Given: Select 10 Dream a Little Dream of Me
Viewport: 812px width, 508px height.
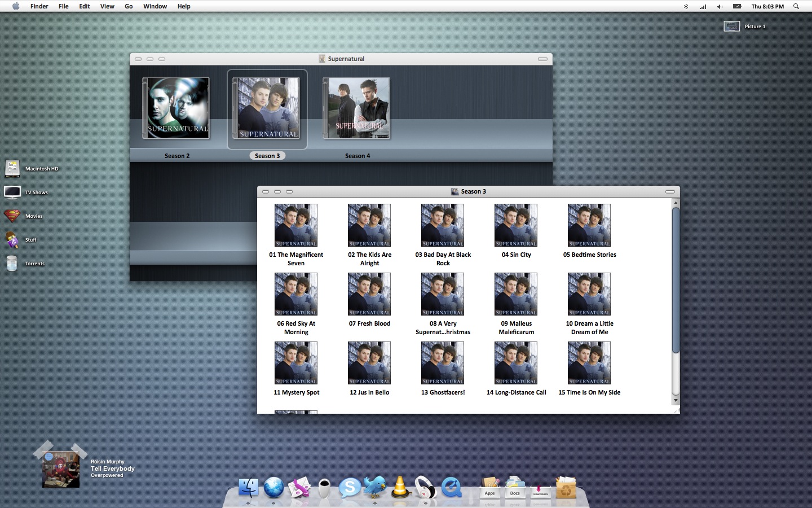Looking at the screenshot, I should [x=589, y=294].
